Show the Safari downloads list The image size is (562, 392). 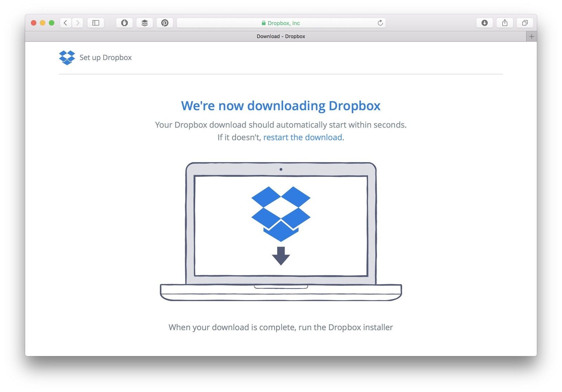[x=484, y=23]
